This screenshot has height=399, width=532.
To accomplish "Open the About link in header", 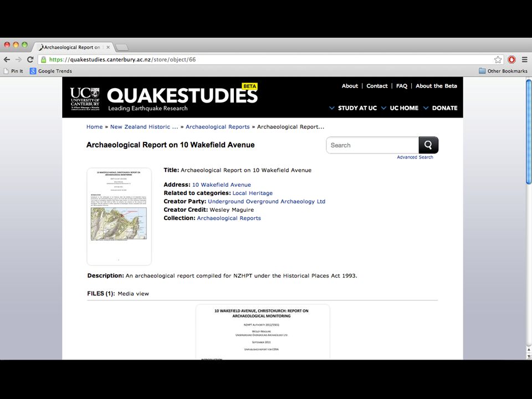I will pos(350,86).
